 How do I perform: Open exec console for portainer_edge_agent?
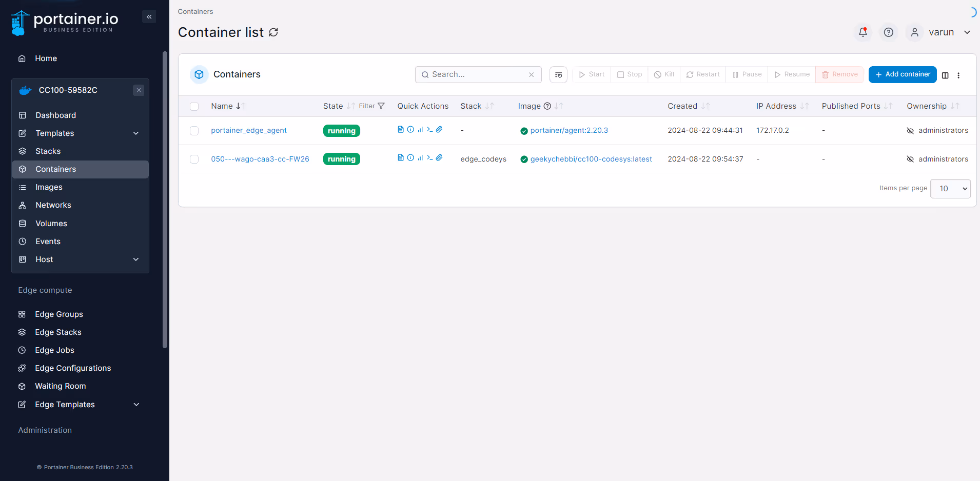pos(430,130)
